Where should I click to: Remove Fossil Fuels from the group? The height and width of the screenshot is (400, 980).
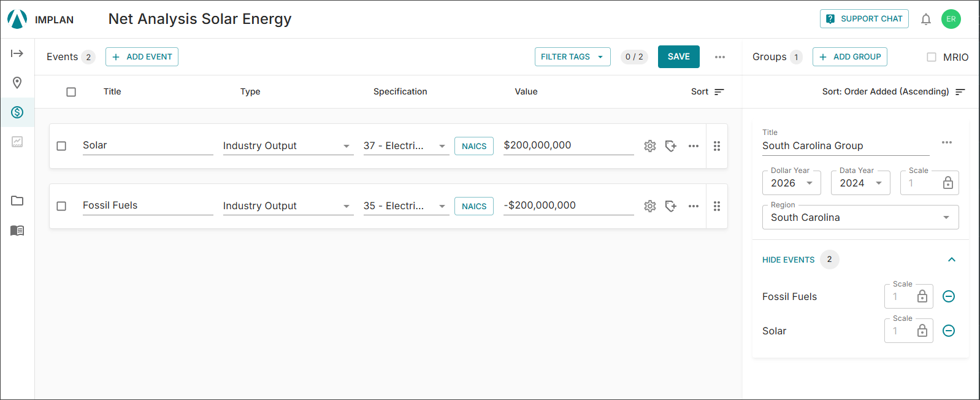(949, 296)
